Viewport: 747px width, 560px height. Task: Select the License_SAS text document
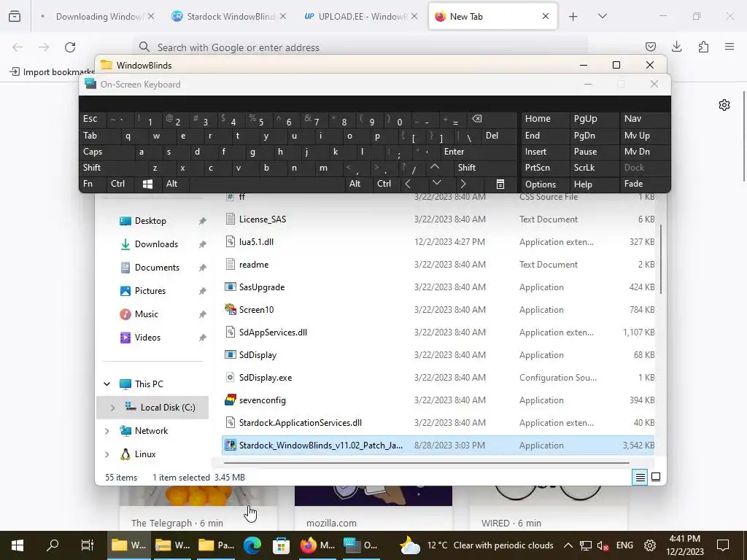[438, 219]
